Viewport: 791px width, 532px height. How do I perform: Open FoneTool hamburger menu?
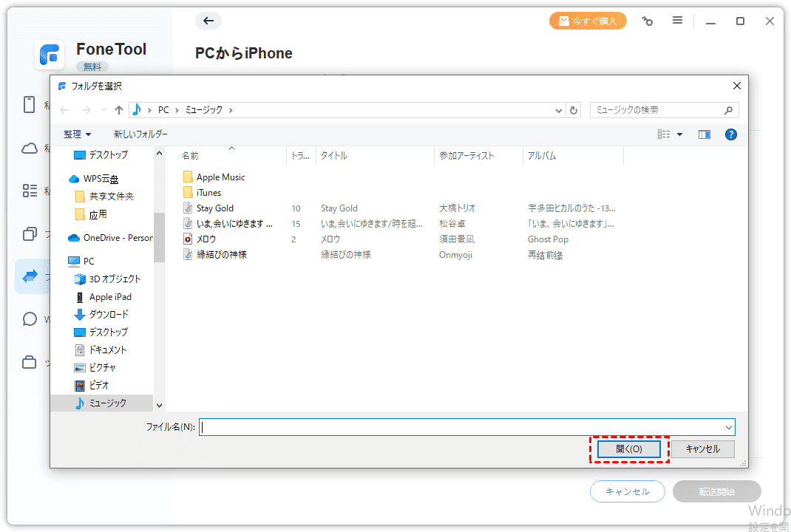677,21
